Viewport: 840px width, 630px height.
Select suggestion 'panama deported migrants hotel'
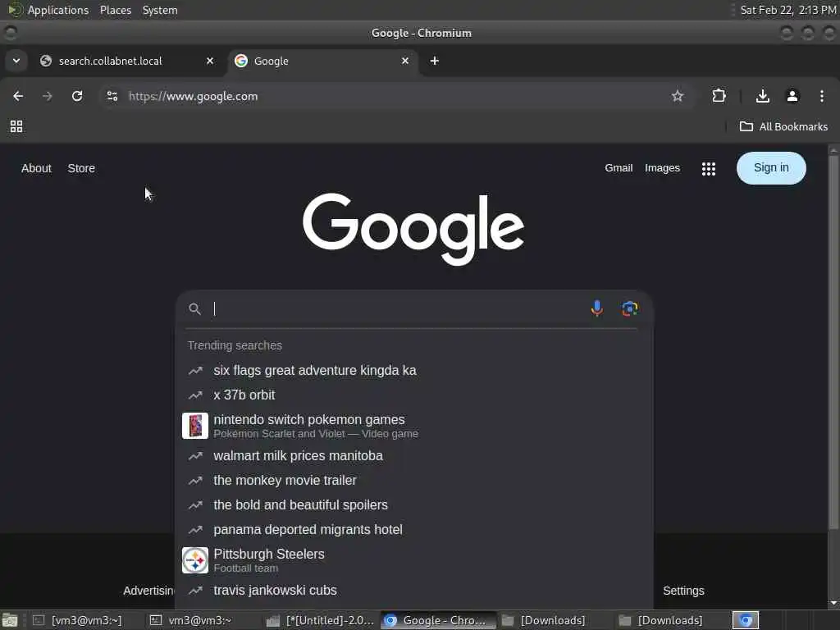click(x=414, y=530)
